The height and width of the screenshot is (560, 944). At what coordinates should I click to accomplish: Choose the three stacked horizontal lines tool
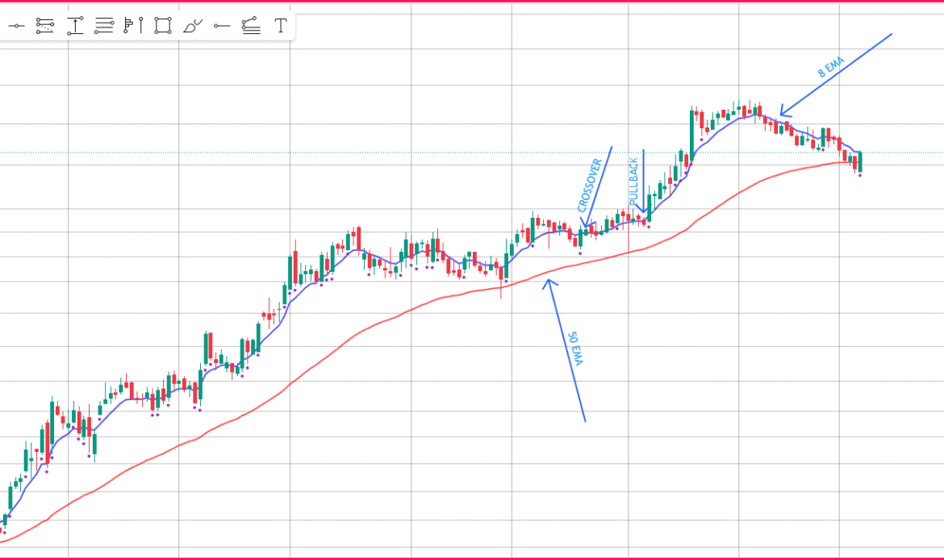(x=104, y=26)
